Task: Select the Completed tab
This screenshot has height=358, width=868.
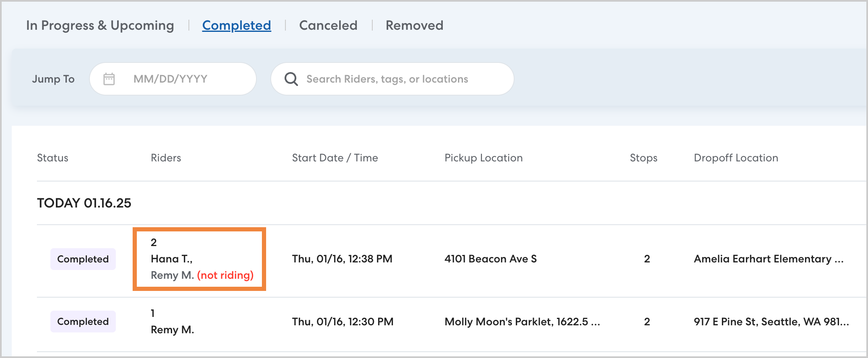Action: pyautogui.click(x=236, y=26)
